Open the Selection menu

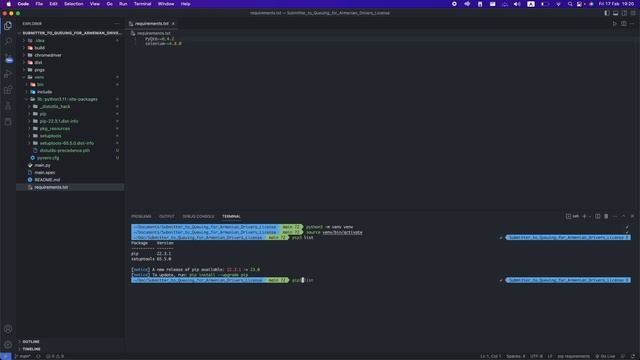point(73,4)
